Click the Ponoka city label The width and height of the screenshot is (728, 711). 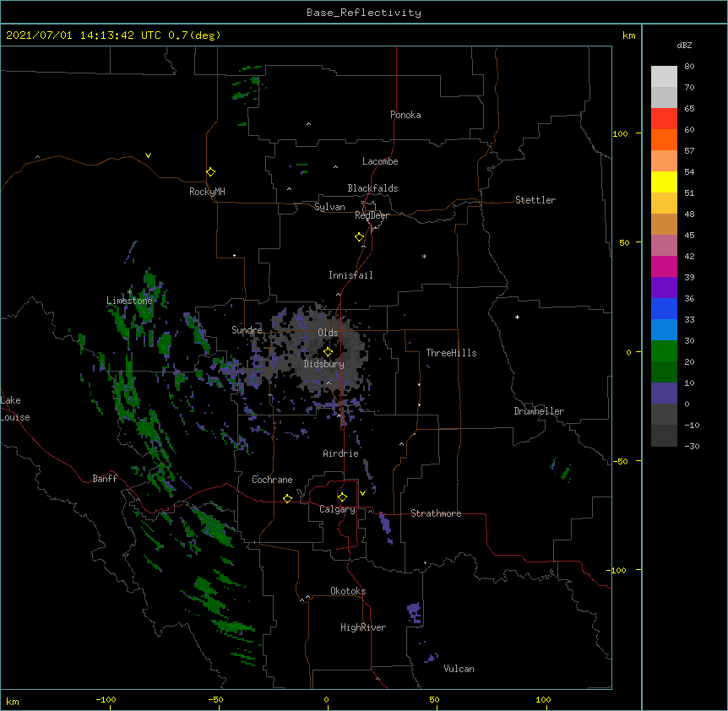coord(405,115)
